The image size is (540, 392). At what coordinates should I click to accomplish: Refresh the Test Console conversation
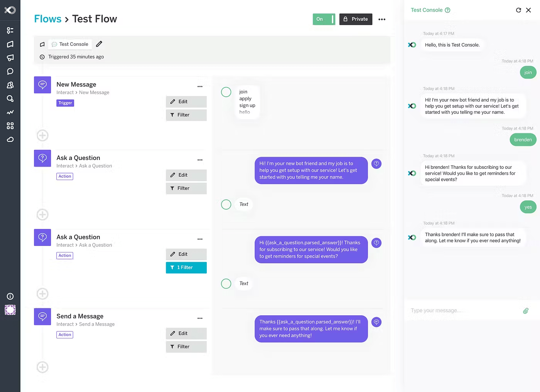[x=519, y=10]
